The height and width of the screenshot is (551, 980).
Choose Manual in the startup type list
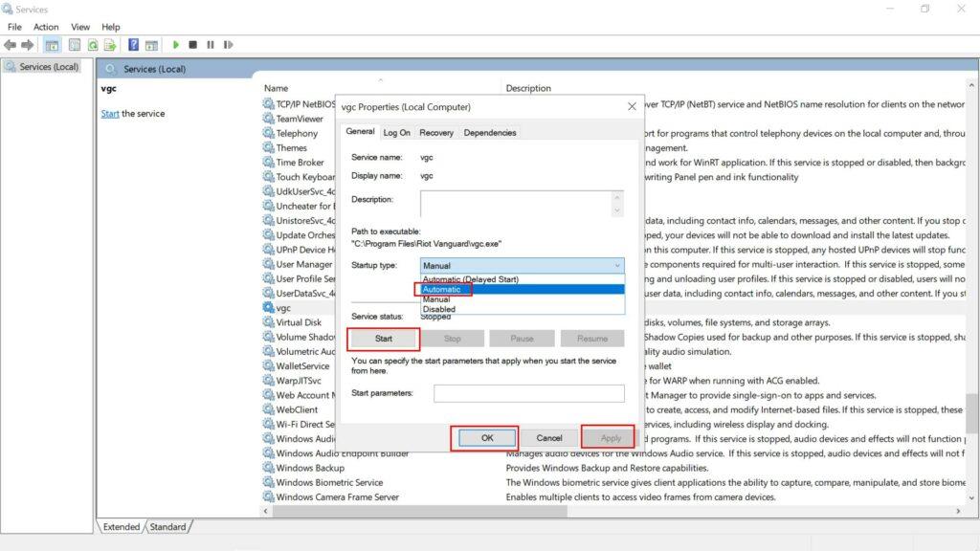[523, 299]
